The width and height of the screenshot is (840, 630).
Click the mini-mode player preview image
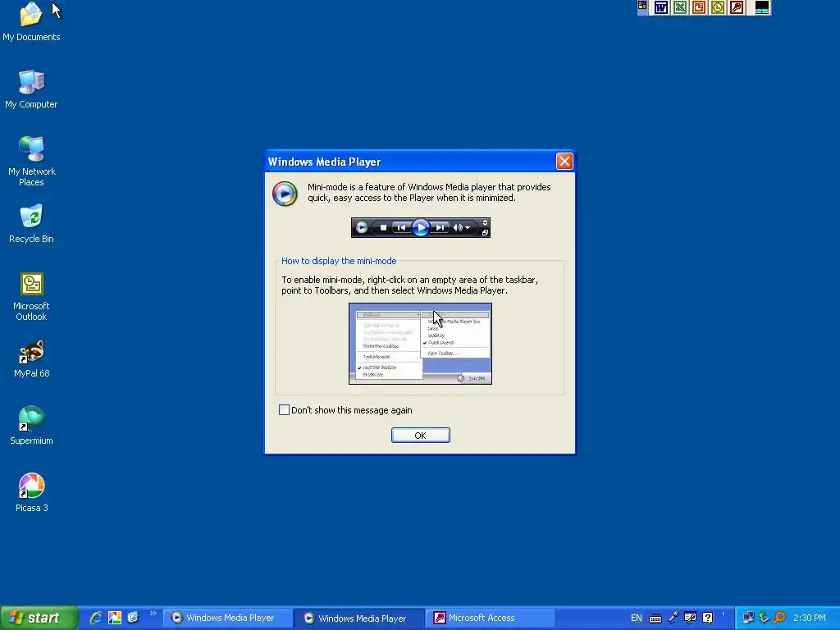pos(421,228)
